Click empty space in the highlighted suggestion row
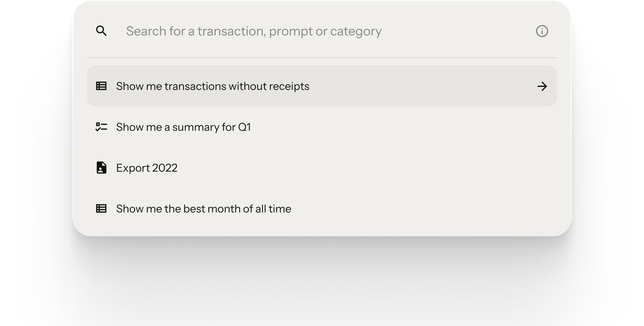Image resolution: width=644 pixels, height=326 pixels. [x=419, y=86]
